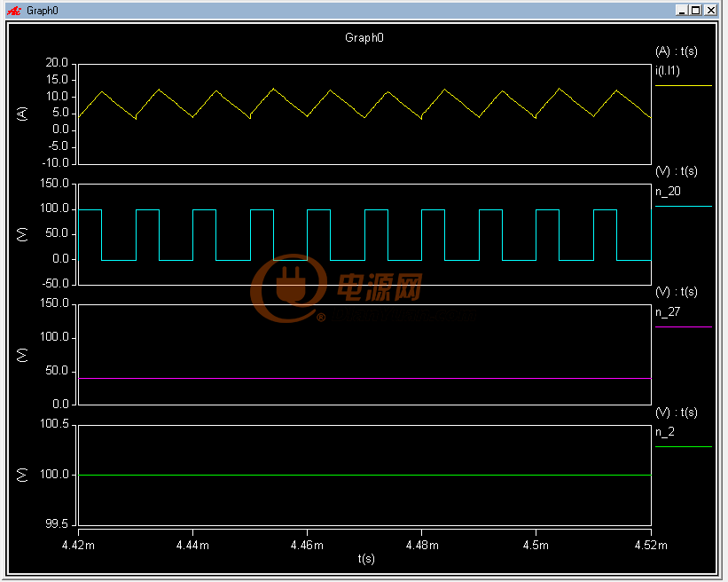Minimize the Graph0 window
The image size is (728, 582).
pyautogui.click(x=682, y=11)
